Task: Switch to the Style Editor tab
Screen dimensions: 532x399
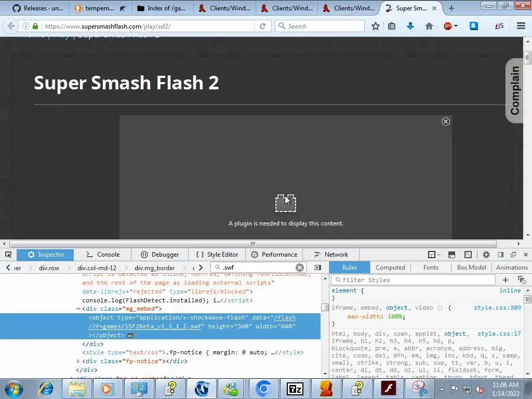Action: pos(217,255)
